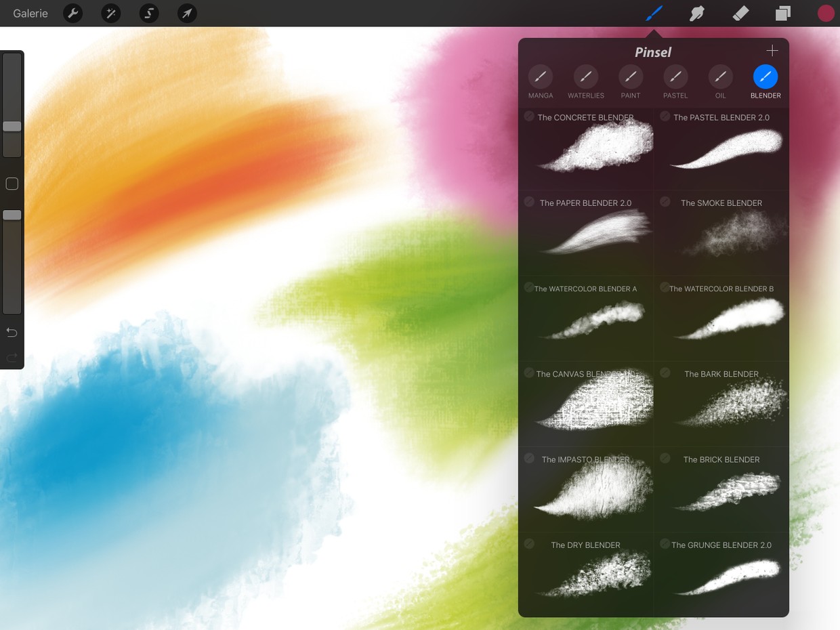Open the WATERLIES brush set

[585, 77]
